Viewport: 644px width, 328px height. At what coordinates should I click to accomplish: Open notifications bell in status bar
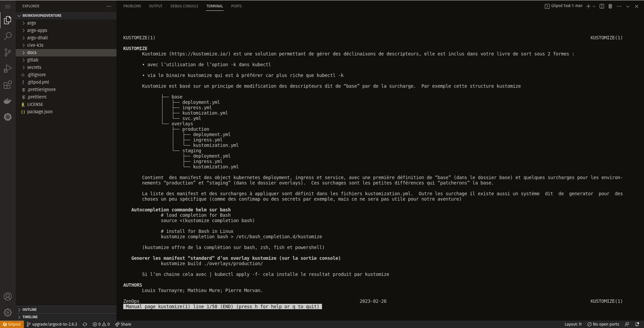637,324
